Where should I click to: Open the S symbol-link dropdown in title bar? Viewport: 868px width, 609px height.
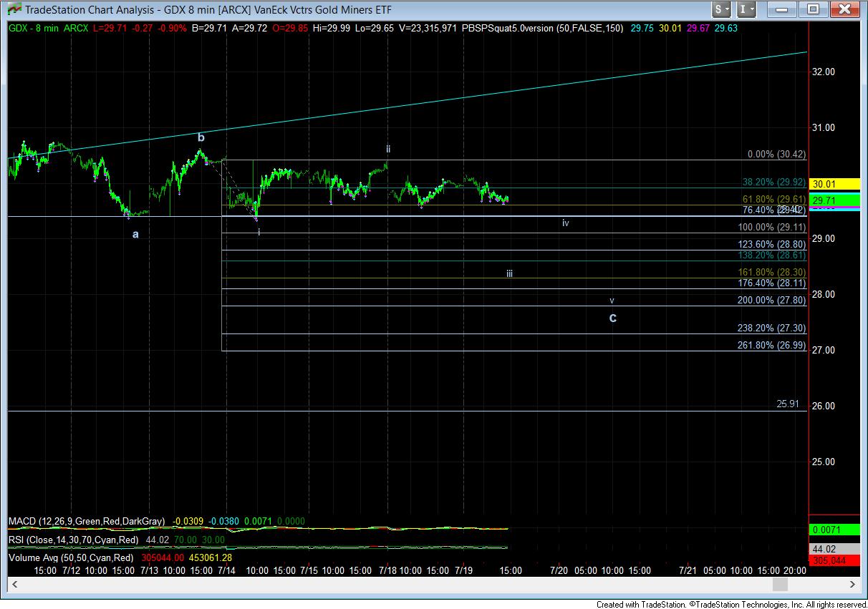point(721,9)
